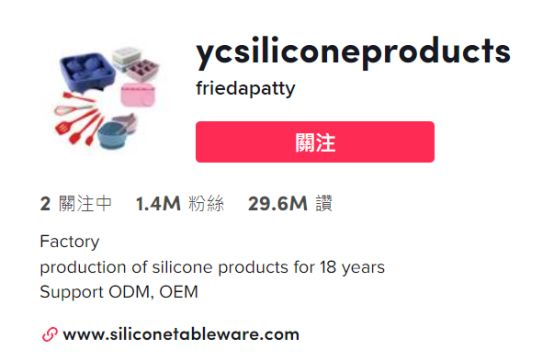The image size is (554, 361).
Task: Select the ycsiliconeproducts username heading
Action: (x=353, y=53)
